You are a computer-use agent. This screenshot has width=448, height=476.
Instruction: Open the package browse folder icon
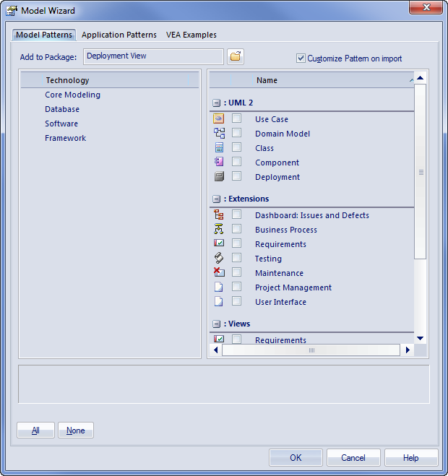click(236, 57)
